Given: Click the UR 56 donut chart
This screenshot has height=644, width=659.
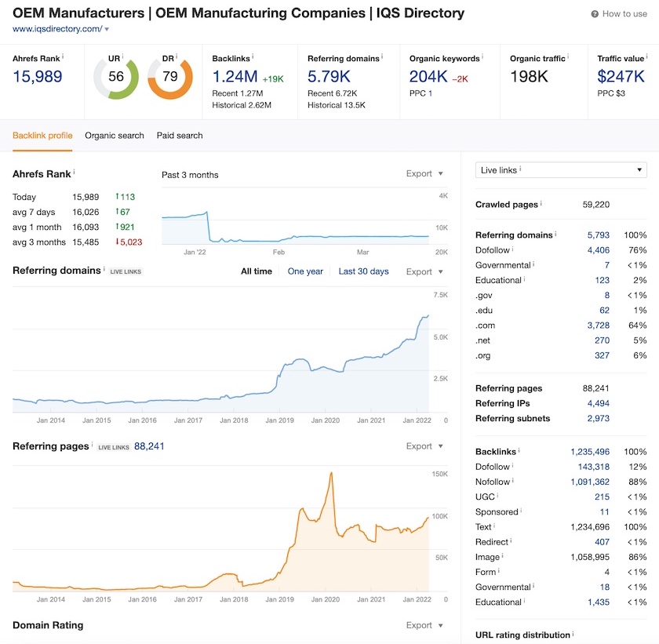Looking at the screenshot, I should [116, 77].
